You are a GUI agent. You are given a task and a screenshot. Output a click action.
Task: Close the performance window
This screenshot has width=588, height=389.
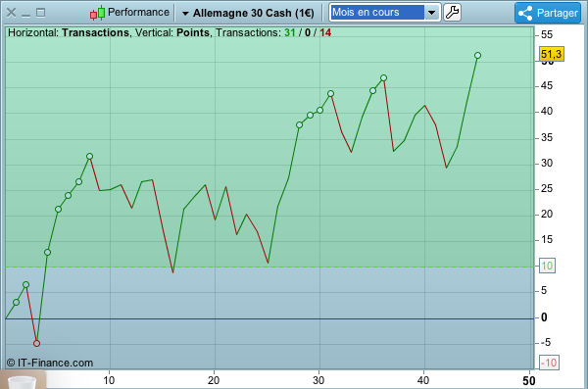click(11, 13)
